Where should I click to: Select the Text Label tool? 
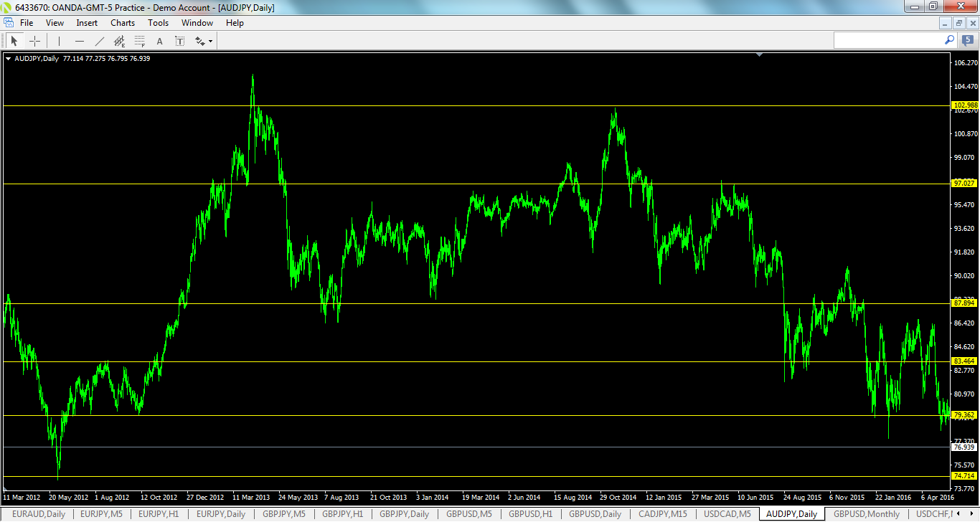point(179,41)
